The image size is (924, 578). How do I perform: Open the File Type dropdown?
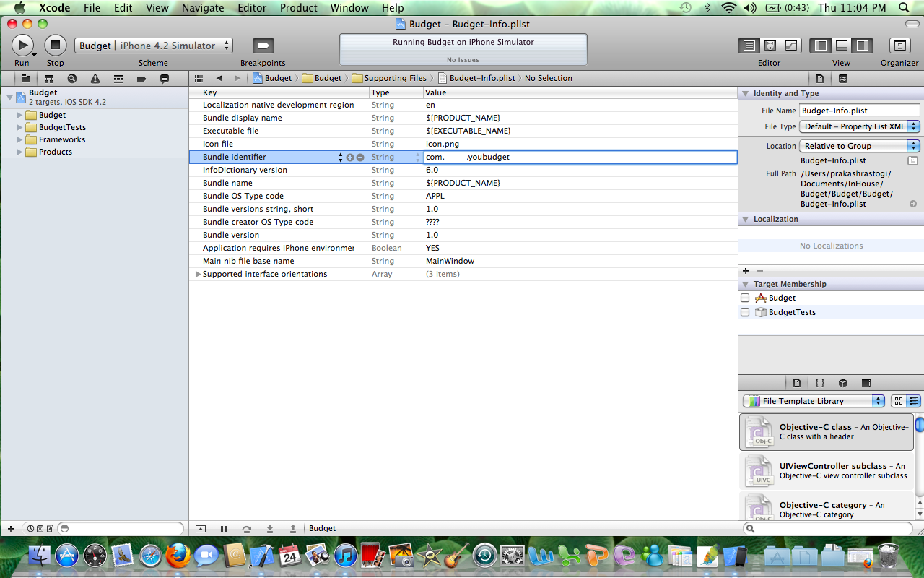(x=860, y=126)
